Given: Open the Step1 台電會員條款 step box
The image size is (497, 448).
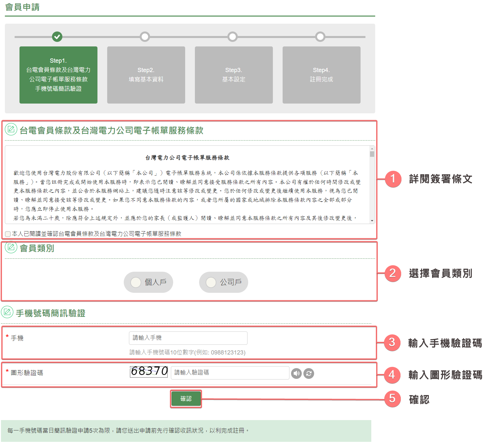Looking at the screenshot, I should 58,75.
